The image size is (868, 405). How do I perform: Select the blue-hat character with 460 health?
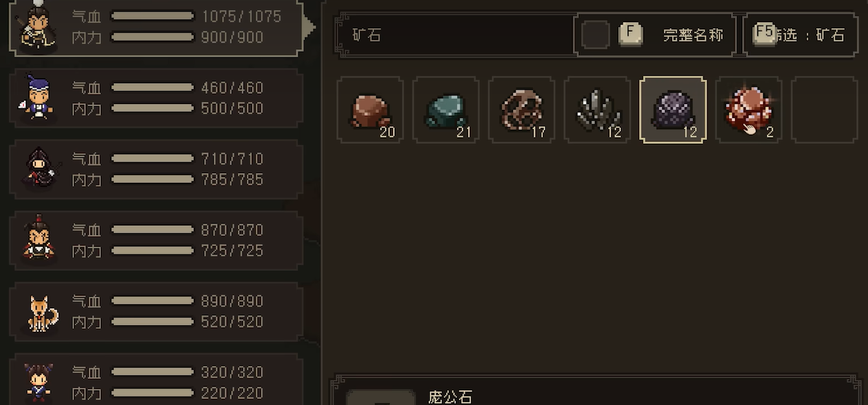pyautogui.click(x=157, y=98)
